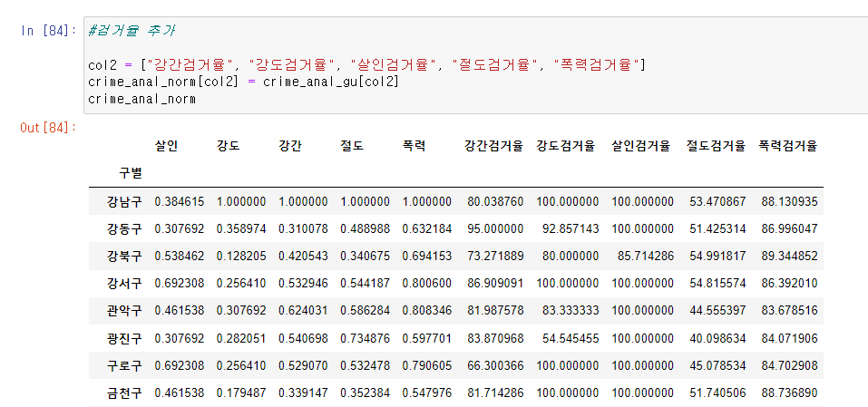Click 강서구 강간검거율 value 86.909091
868x407 pixels.
[x=495, y=283]
